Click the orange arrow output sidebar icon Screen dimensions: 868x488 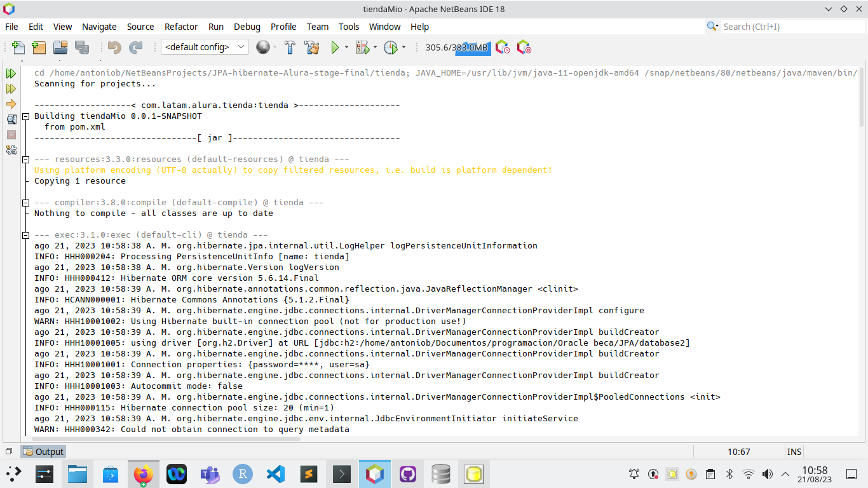point(11,104)
